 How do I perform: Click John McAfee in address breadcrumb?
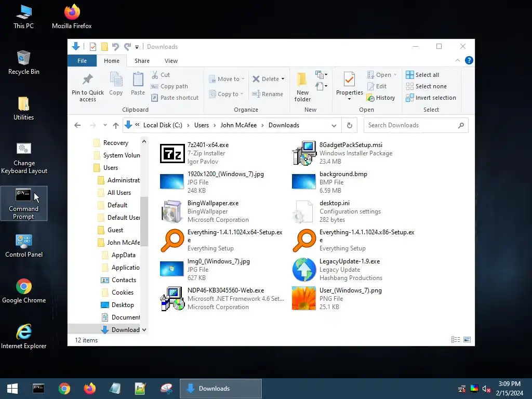[x=238, y=125]
